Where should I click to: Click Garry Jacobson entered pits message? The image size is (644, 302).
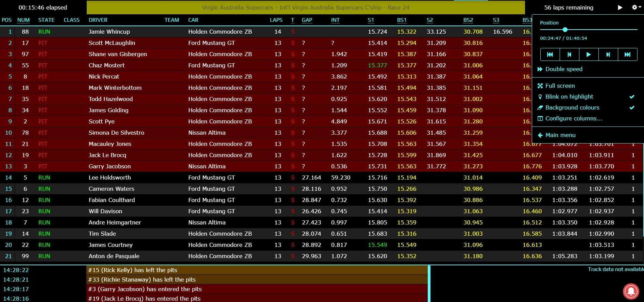pyautogui.click(x=257, y=289)
